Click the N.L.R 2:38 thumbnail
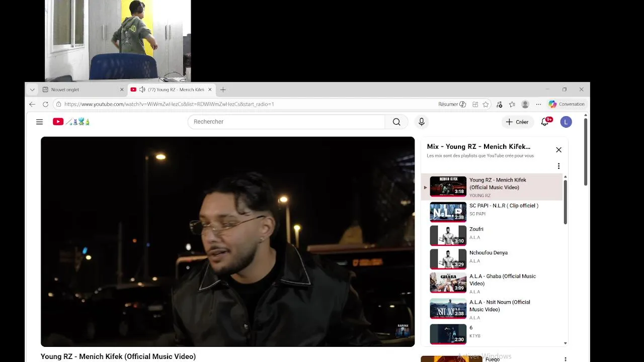The image size is (644, 362). coord(448,212)
